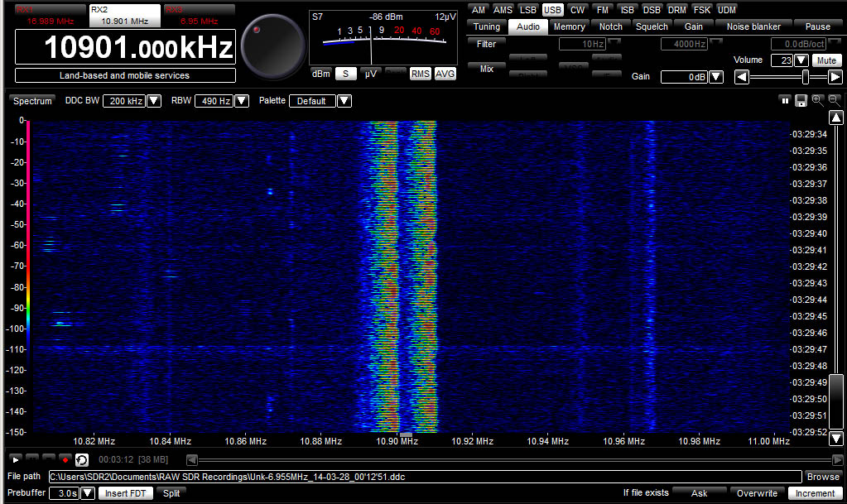Select FM demodulation mode

[602, 10]
